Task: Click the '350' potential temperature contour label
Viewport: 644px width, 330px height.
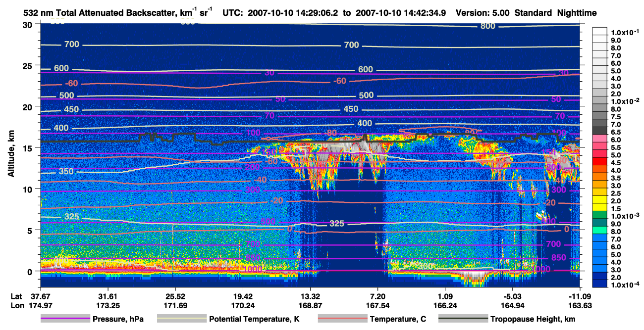Action: (x=66, y=171)
